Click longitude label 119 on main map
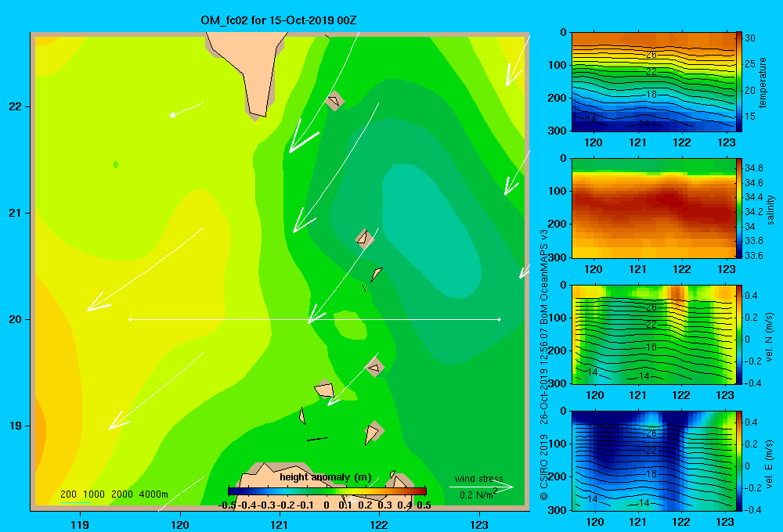This screenshot has height=532, width=783. tap(80, 524)
